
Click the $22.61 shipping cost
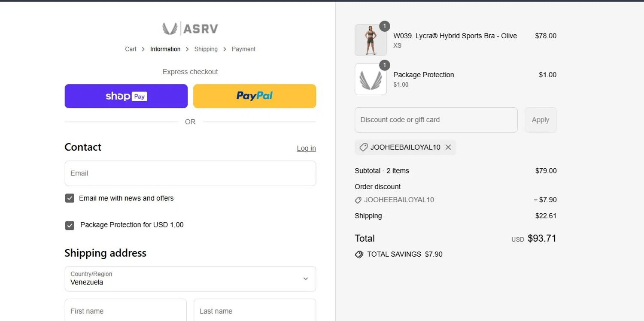pos(546,216)
